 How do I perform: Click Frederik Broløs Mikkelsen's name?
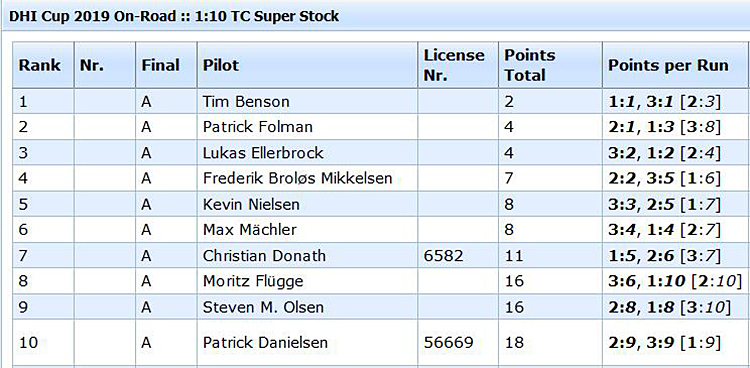tap(298, 178)
